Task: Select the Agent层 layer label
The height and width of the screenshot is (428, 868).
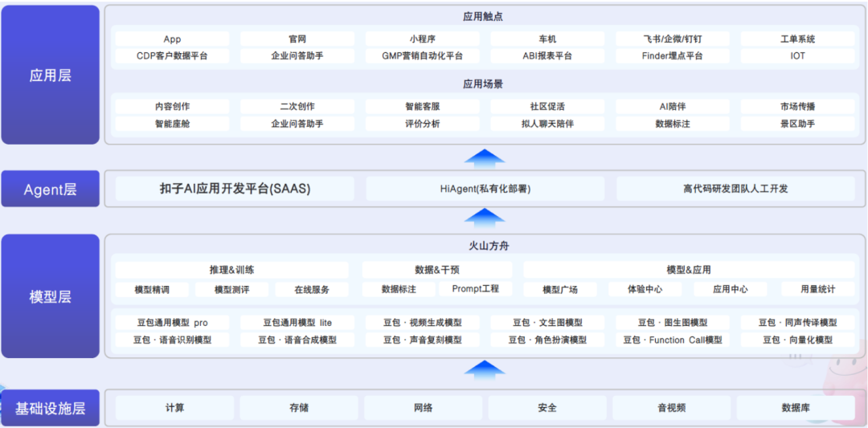Action: pyautogui.click(x=51, y=190)
